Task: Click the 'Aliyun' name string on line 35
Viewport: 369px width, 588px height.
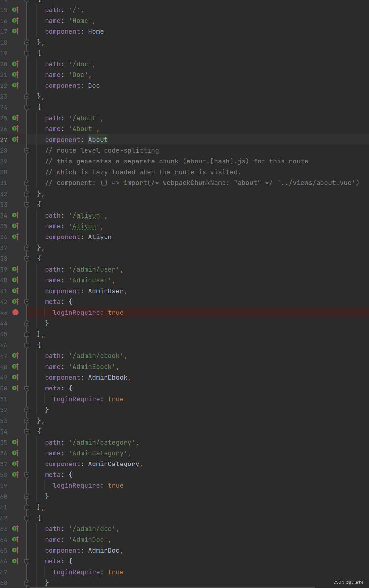Action: pos(84,226)
